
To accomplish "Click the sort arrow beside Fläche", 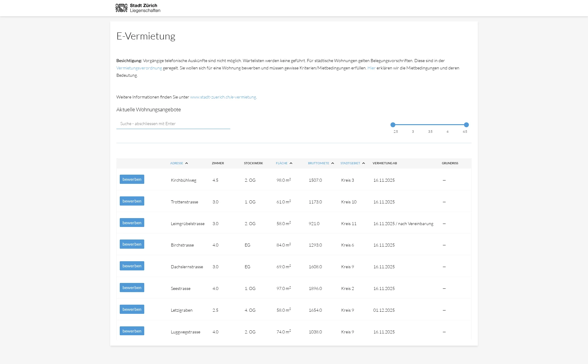I will point(291,163).
